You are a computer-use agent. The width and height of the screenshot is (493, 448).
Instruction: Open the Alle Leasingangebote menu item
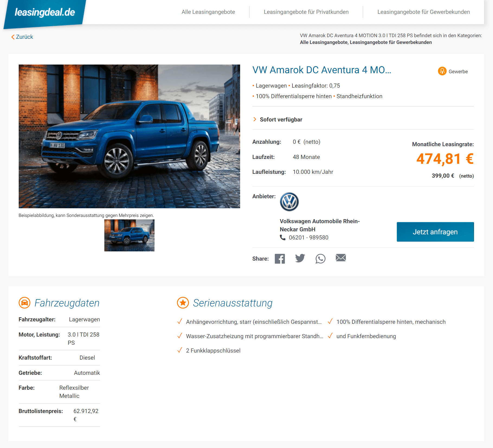(208, 12)
